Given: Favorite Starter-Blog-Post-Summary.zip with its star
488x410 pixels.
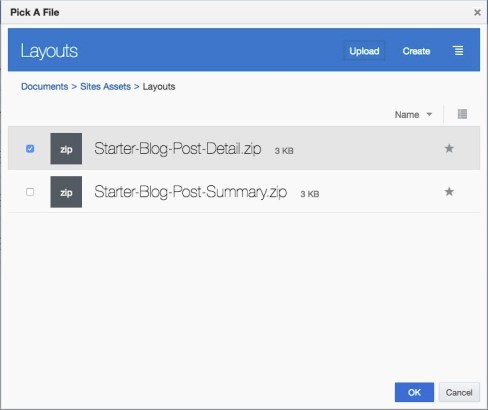Looking at the screenshot, I should (x=449, y=192).
